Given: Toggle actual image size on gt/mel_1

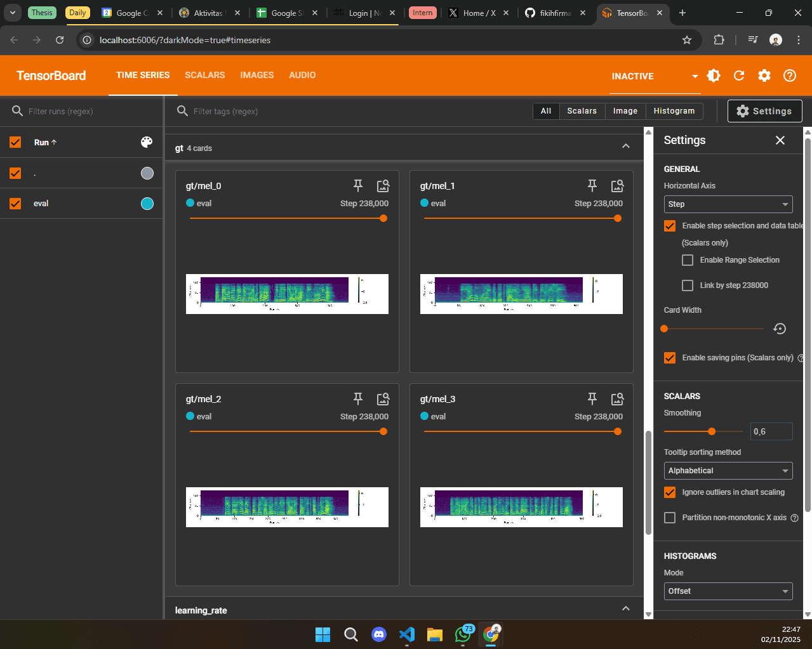Looking at the screenshot, I should pos(617,186).
